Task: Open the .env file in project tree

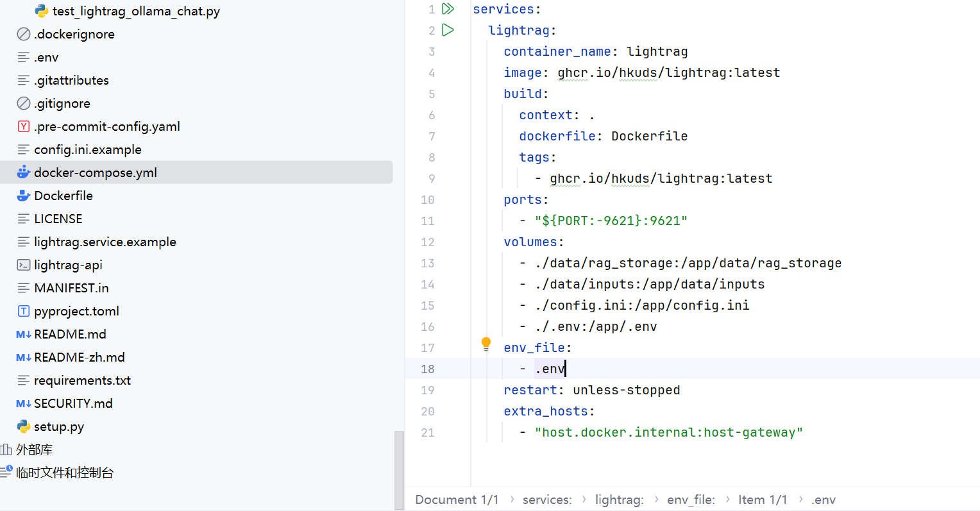Action: click(46, 57)
